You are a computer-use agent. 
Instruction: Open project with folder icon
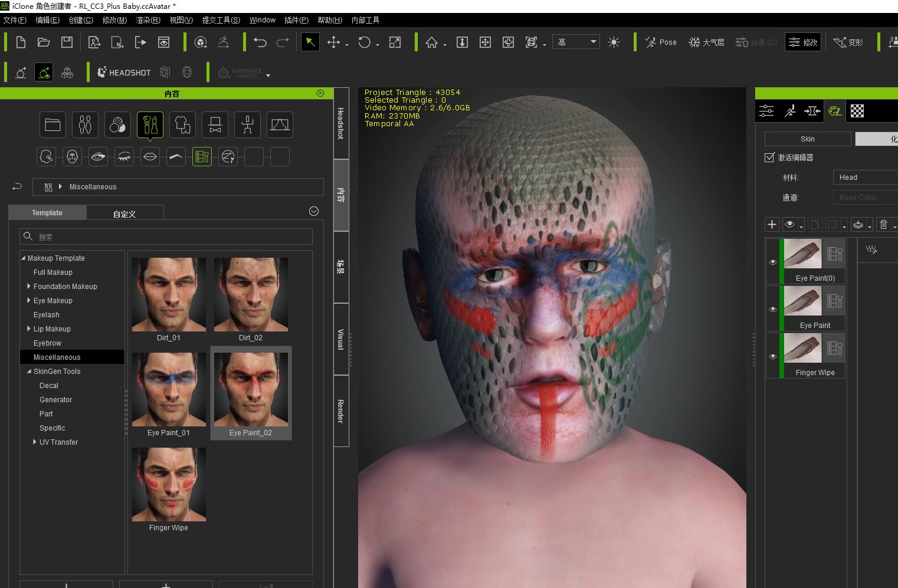[x=44, y=42]
